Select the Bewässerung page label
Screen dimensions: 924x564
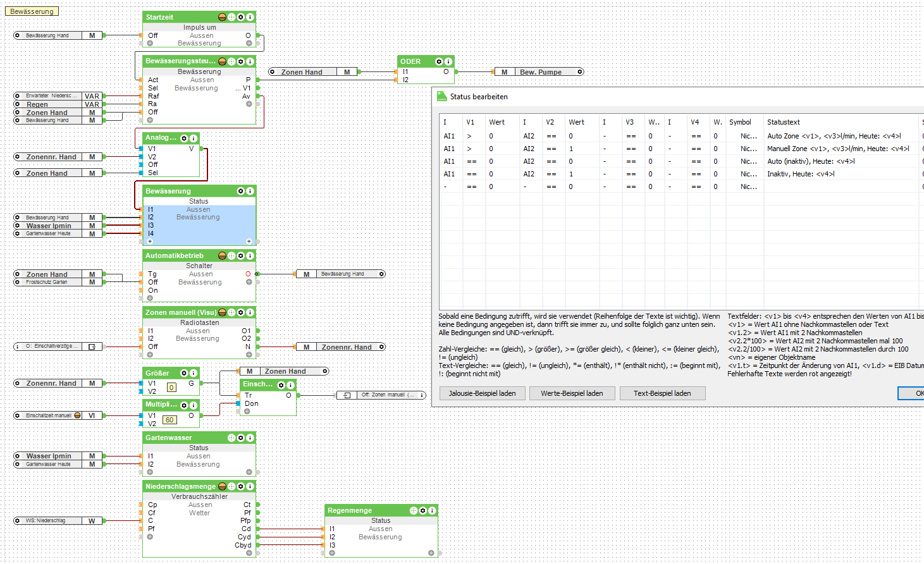[32, 11]
